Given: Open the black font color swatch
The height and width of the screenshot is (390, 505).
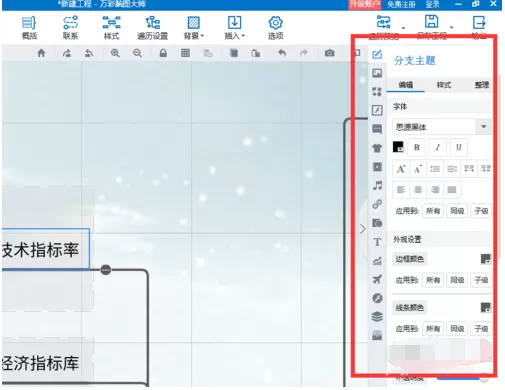Looking at the screenshot, I should (398, 147).
